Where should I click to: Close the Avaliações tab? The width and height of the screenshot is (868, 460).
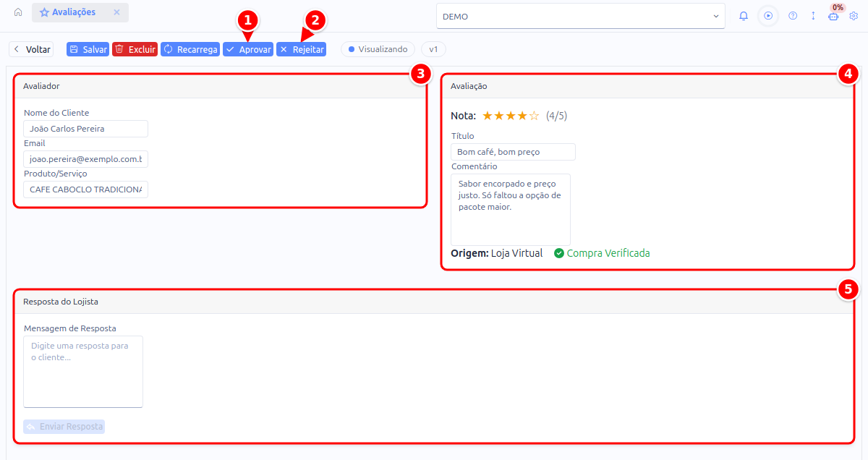[x=117, y=12]
